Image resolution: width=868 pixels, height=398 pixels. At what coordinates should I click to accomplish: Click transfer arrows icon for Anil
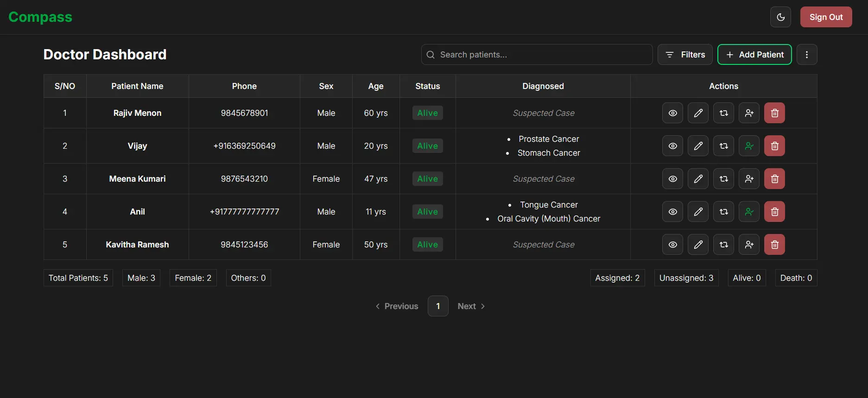click(x=723, y=212)
